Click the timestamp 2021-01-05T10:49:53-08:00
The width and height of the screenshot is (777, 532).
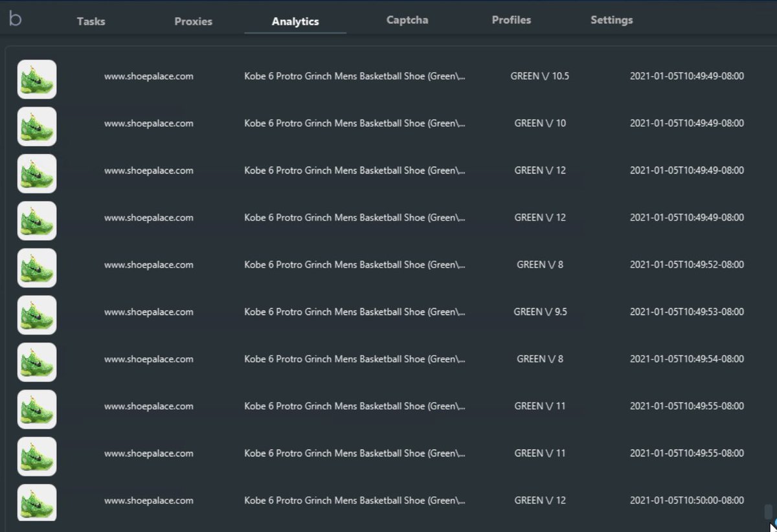click(687, 312)
